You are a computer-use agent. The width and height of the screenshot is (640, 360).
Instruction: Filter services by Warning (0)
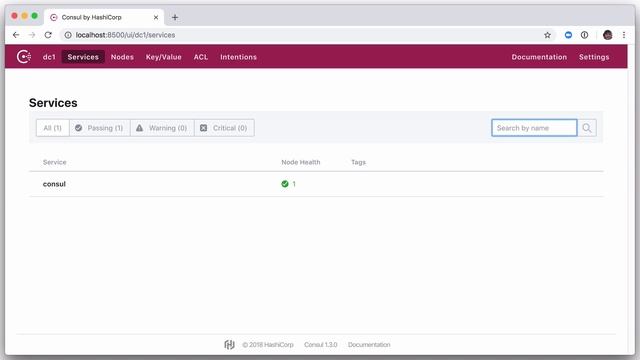click(x=162, y=128)
